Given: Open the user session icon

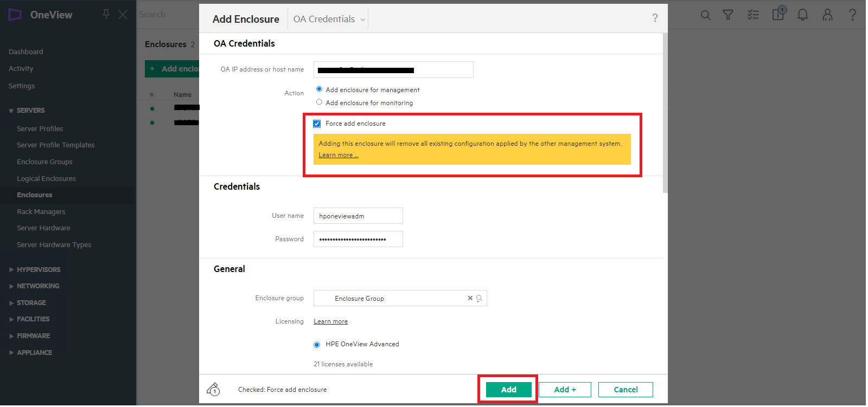Looking at the screenshot, I should tap(827, 15).
